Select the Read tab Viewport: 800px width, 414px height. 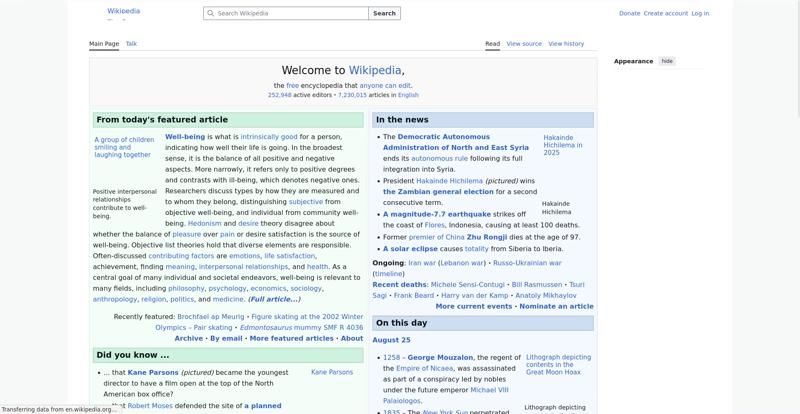click(x=492, y=44)
